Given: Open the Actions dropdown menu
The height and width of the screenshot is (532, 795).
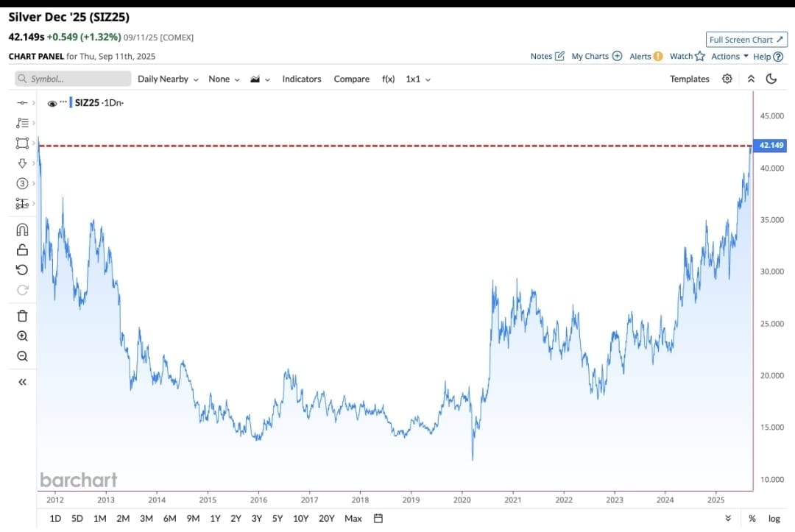Looking at the screenshot, I should coord(729,56).
